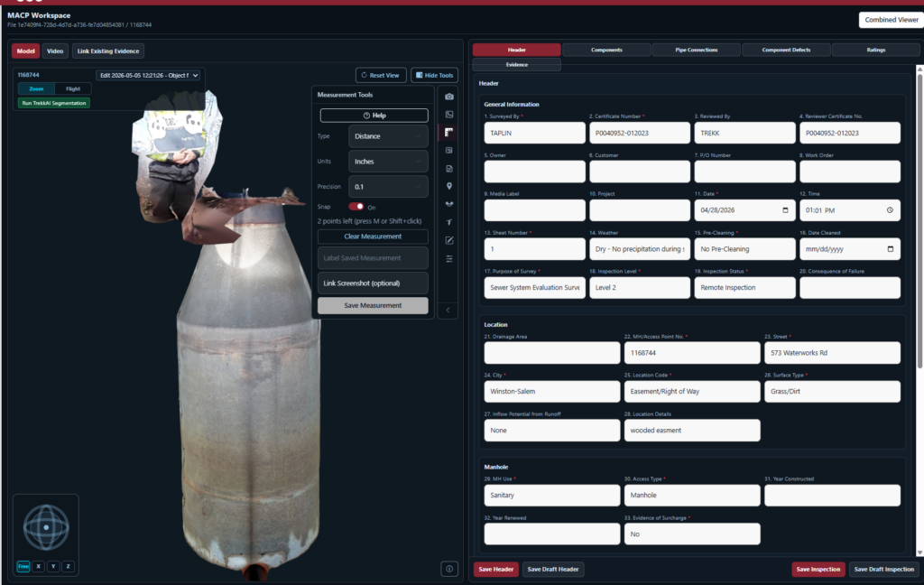Click Save Draft Inspection
Image resolution: width=924 pixels, height=585 pixels.
click(x=884, y=569)
